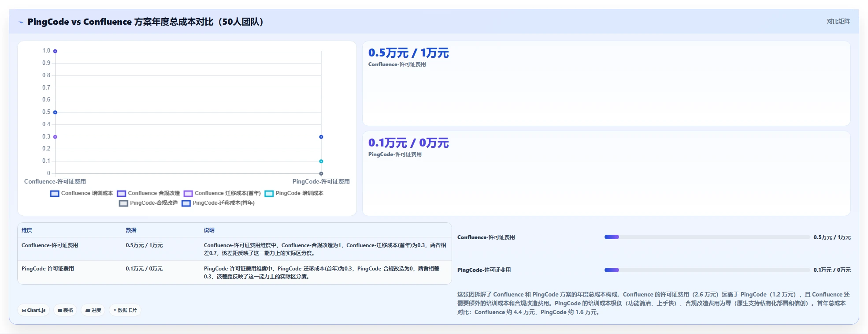This screenshot has width=868, height=334.
Task: Toggle Confluence-迁移成本(首年) legend swatch
Action: coord(188,194)
